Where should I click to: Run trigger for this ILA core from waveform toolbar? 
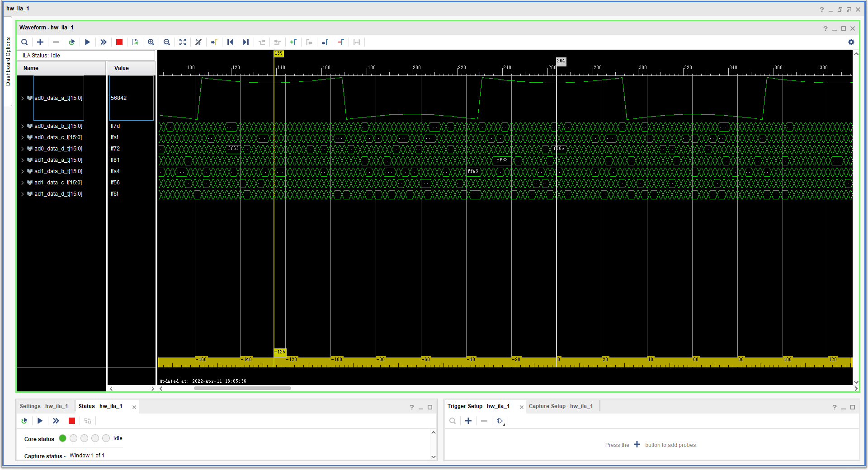tap(87, 42)
